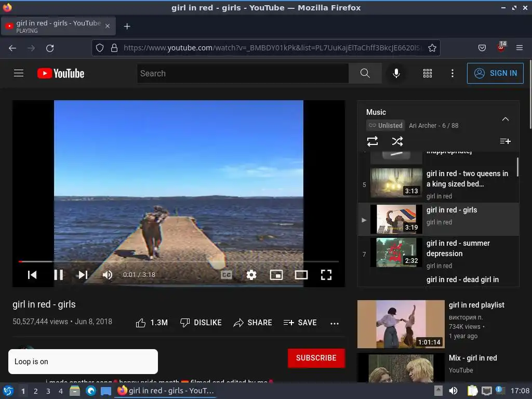Skip to the next video
532x399 pixels.
coord(83,275)
